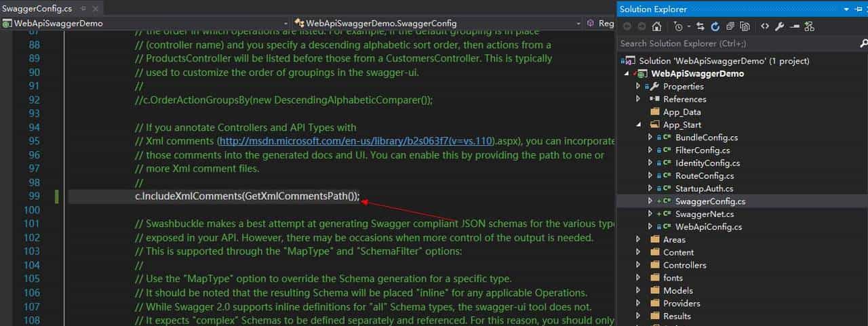Select the App_Data folder

(682, 112)
